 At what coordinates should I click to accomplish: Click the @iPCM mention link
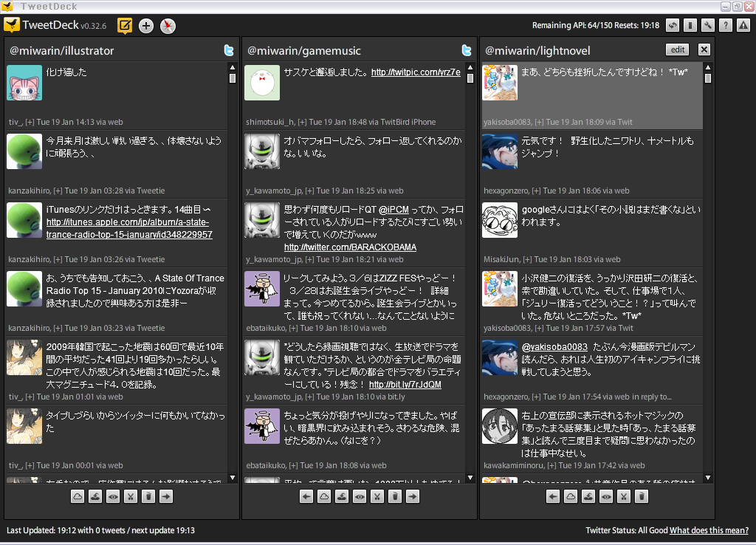(x=394, y=210)
